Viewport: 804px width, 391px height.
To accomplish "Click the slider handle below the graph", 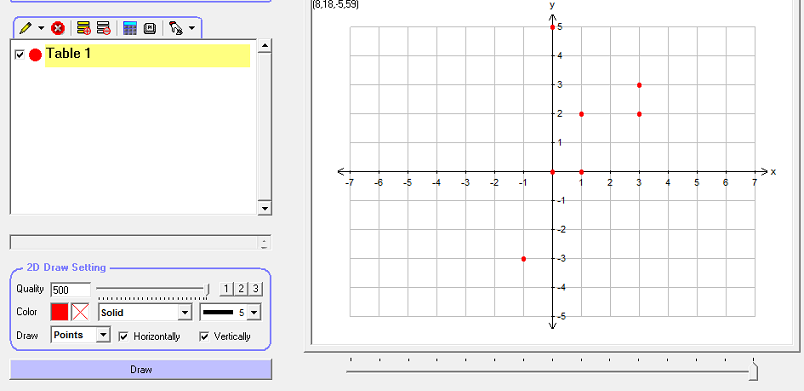I will (x=753, y=372).
